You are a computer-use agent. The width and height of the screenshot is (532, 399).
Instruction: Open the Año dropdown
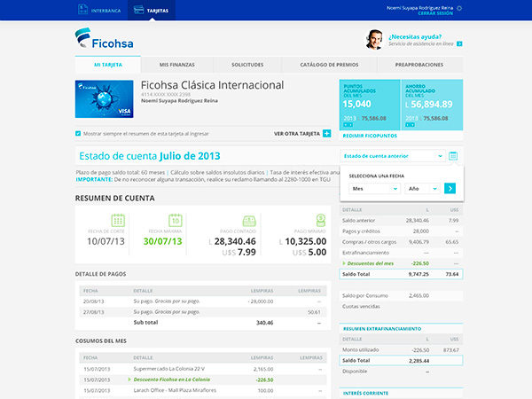point(422,189)
